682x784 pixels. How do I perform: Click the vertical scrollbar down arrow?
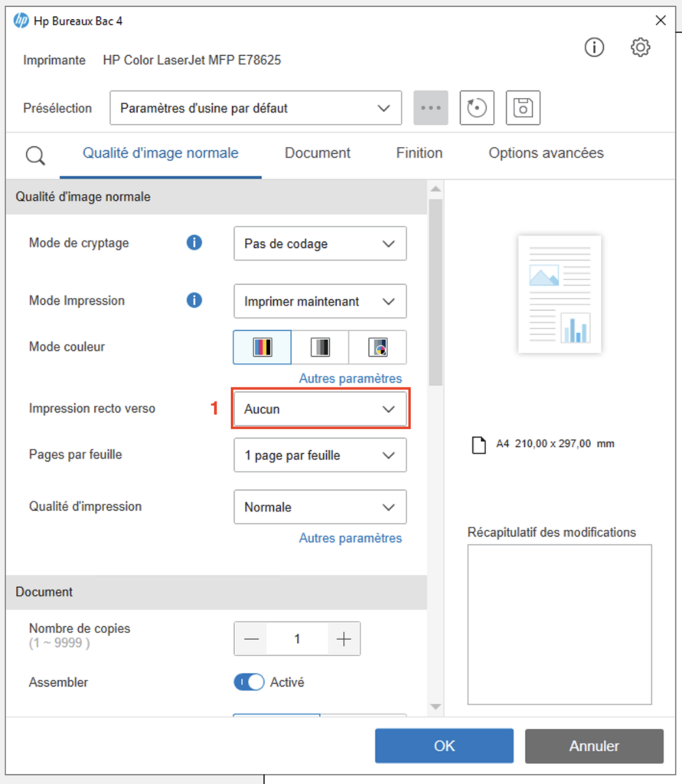tap(435, 706)
